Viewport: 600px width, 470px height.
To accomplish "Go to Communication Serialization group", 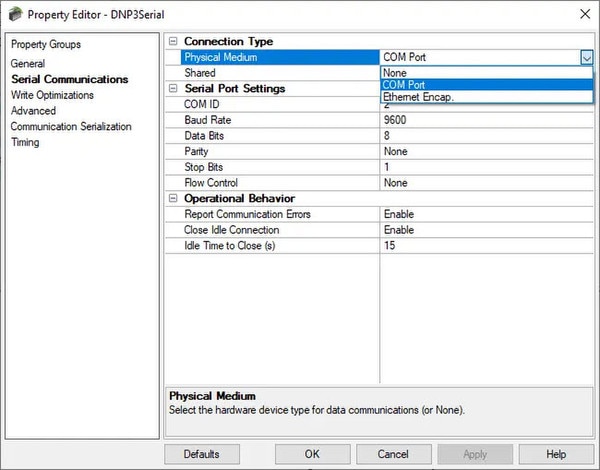I will 71,126.
